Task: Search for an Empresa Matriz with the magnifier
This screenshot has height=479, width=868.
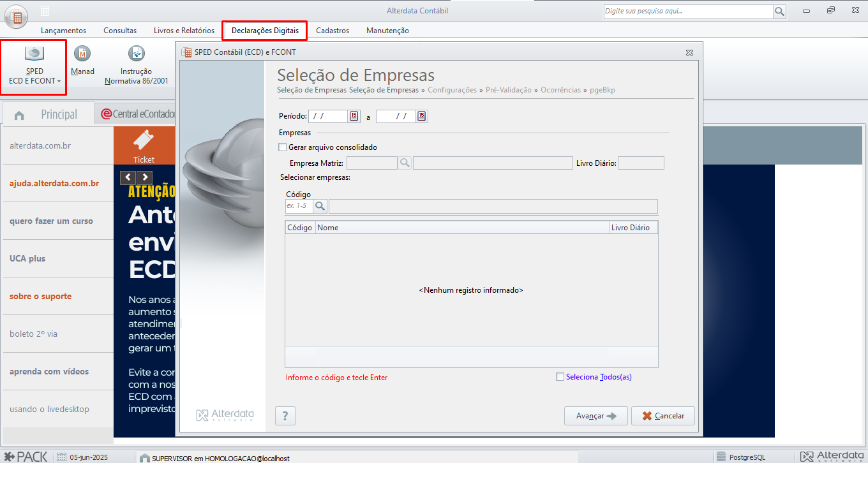Action: pos(405,163)
